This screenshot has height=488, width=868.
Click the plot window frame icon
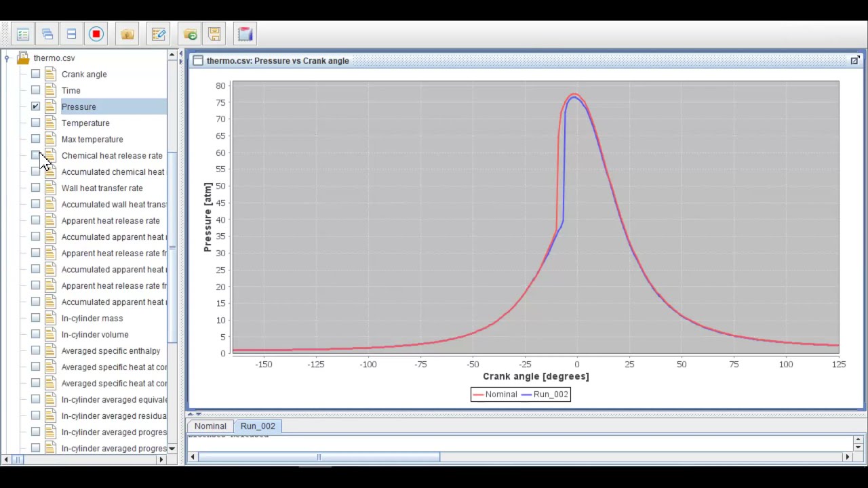197,60
